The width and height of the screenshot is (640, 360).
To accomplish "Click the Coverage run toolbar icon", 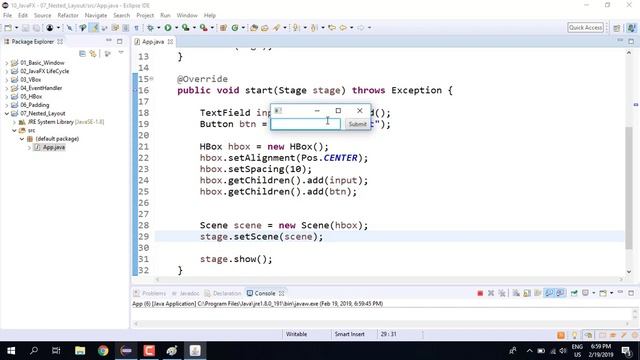I will tap(186, 28).
